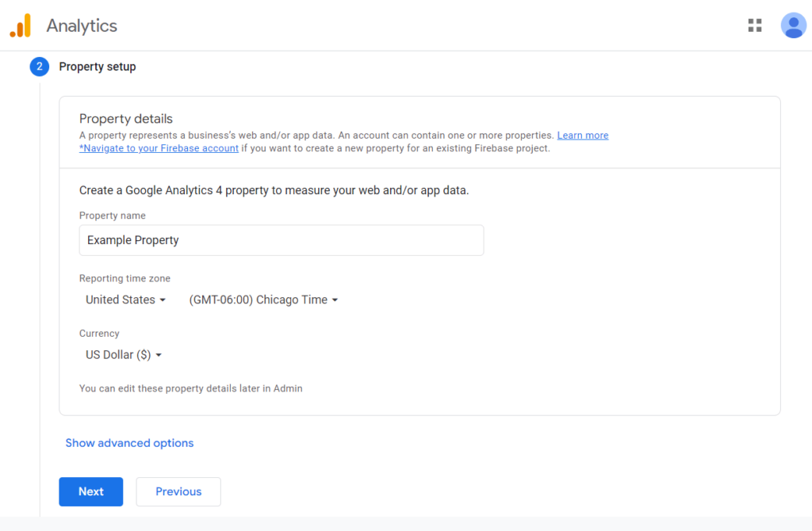Select the Property name input field

(282, 239)
